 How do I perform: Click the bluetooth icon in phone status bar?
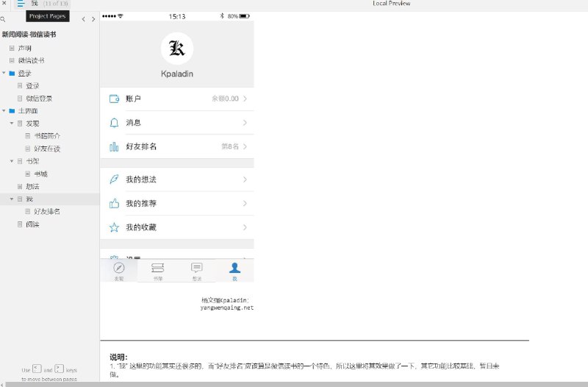(222, 16)
